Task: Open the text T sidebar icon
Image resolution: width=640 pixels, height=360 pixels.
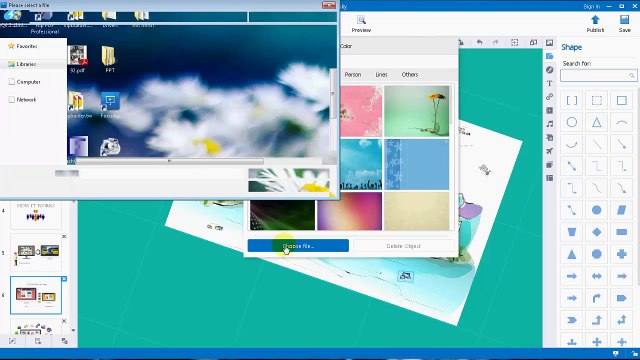Action: (550, 83)
